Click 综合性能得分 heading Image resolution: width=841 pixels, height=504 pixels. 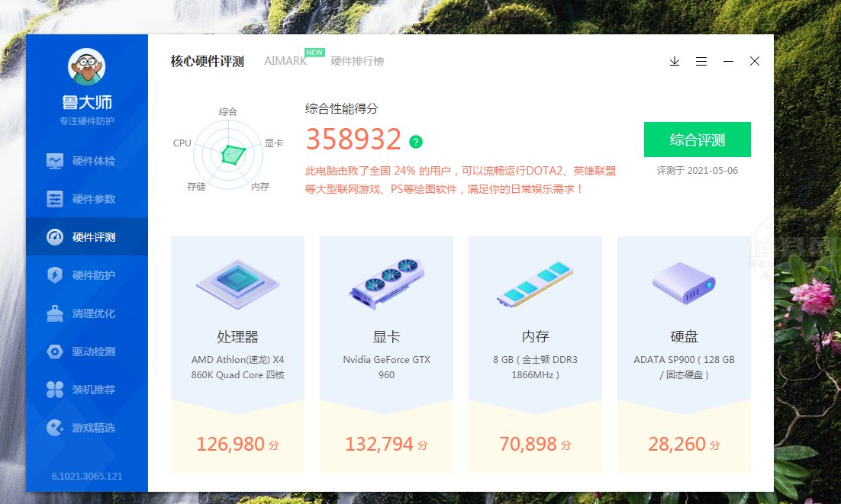point(342,109)
